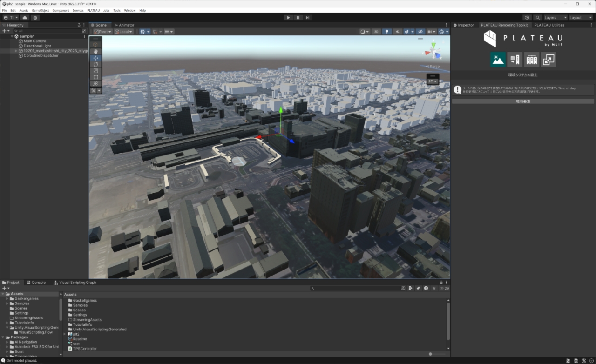The width and height of the screenshot is (596, 364).
Task: Start Play mode
Action: (x=288, y=18)
